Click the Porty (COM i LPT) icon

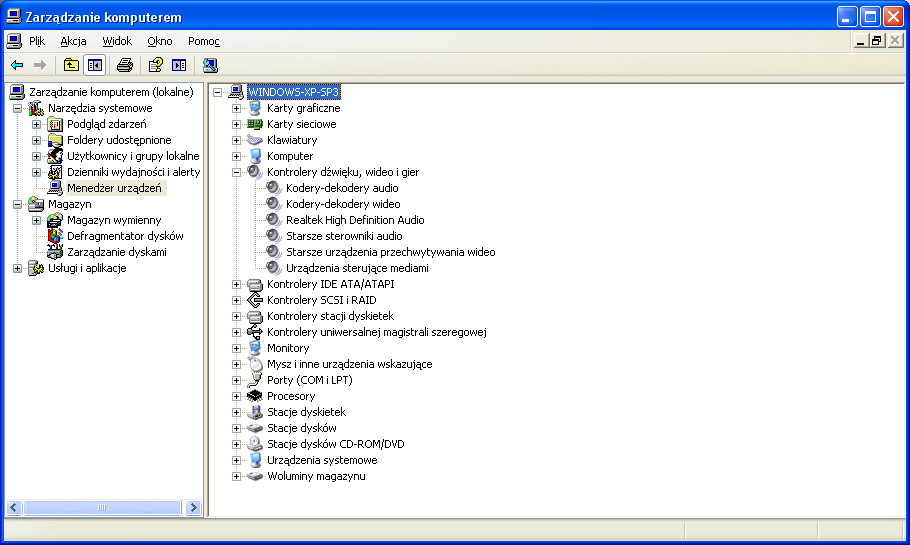coord(255,380)
